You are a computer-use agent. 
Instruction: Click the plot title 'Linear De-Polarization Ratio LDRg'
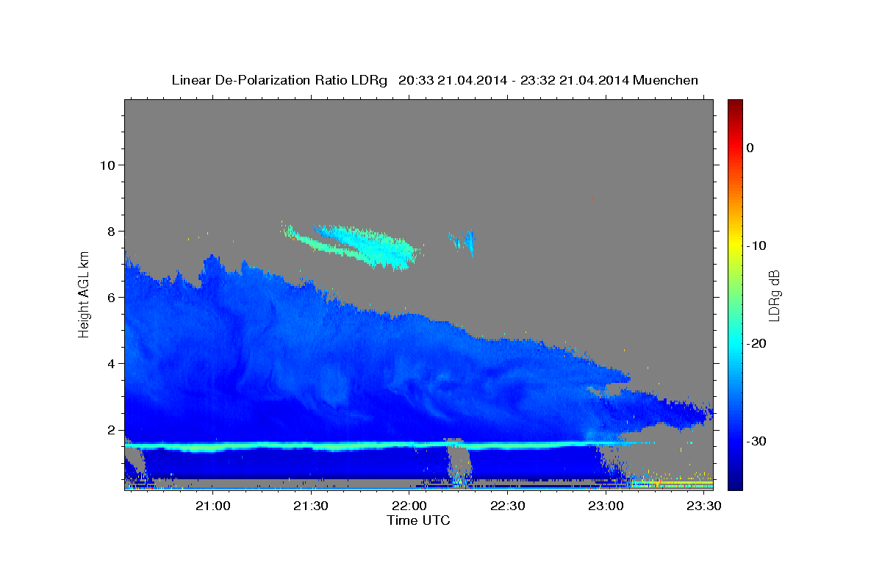pos(279,80)
